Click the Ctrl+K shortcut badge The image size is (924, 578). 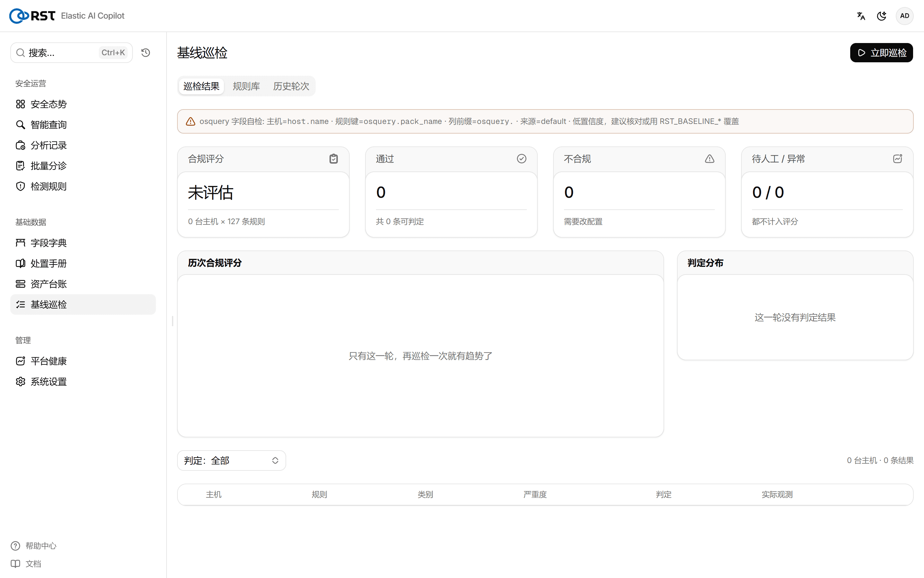click(x=113, y=53)
